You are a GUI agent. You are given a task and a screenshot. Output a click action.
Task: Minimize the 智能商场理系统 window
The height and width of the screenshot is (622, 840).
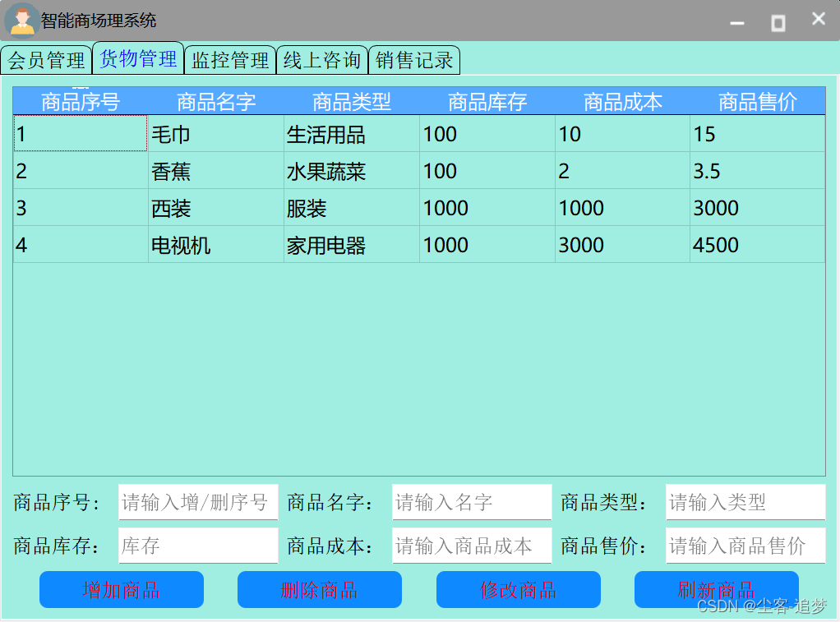click(737, 23)
